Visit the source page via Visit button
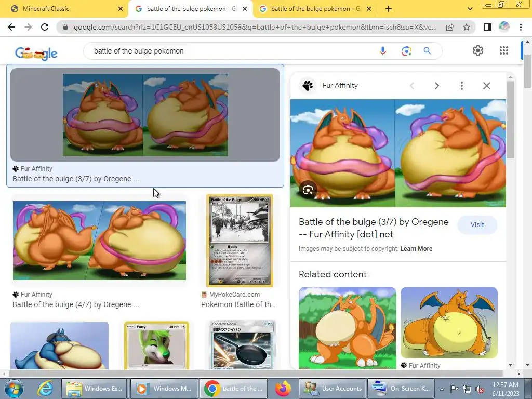 click(477, 224)
